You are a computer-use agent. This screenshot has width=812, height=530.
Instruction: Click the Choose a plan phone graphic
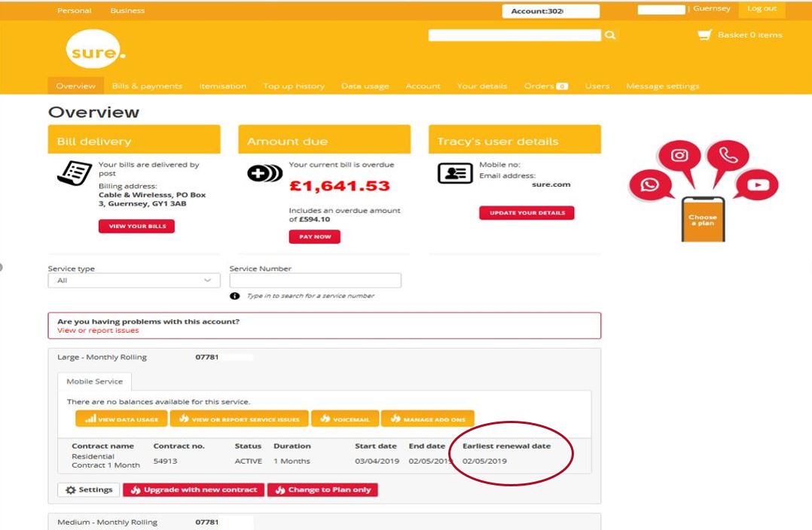click(703, 219)
